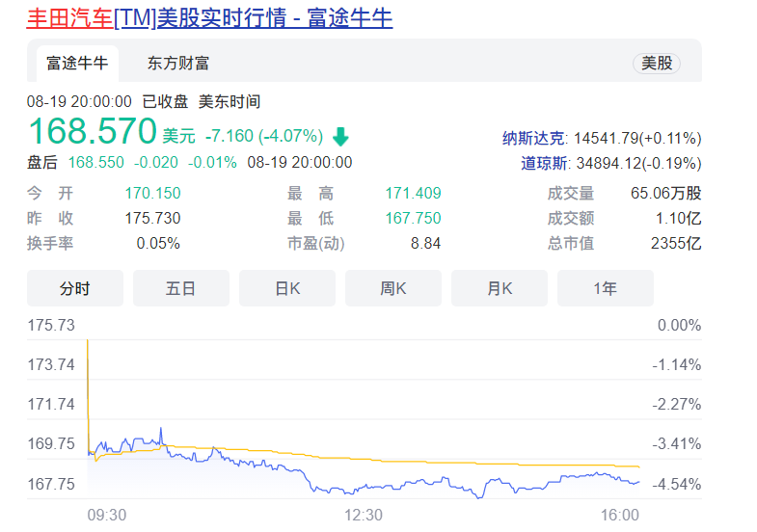The height and width of the screenshot is (532, 757).
Task: Click the Nasdaq value 14541.79(+0.11%)
Action: click(x=637, y=139)
